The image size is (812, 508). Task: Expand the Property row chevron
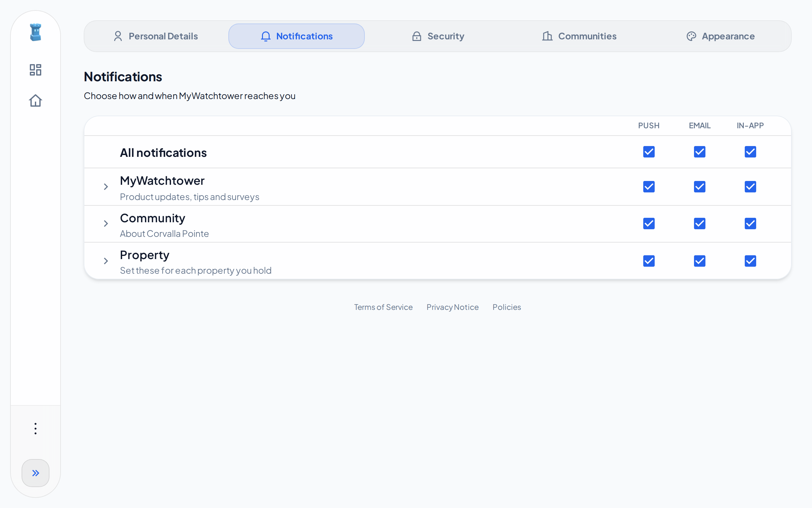[106, 261]
